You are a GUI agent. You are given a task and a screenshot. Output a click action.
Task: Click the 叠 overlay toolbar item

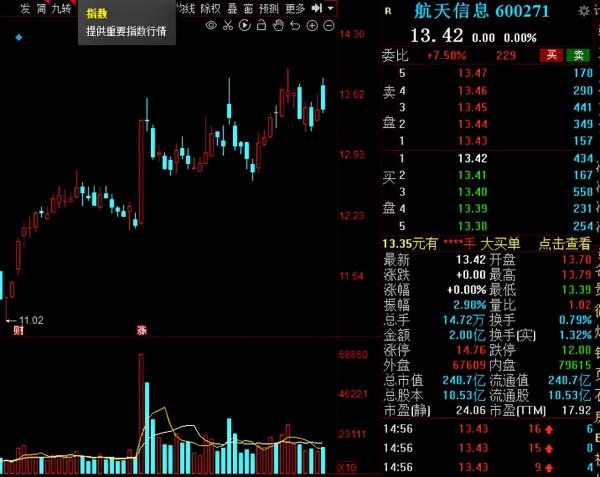233,8
